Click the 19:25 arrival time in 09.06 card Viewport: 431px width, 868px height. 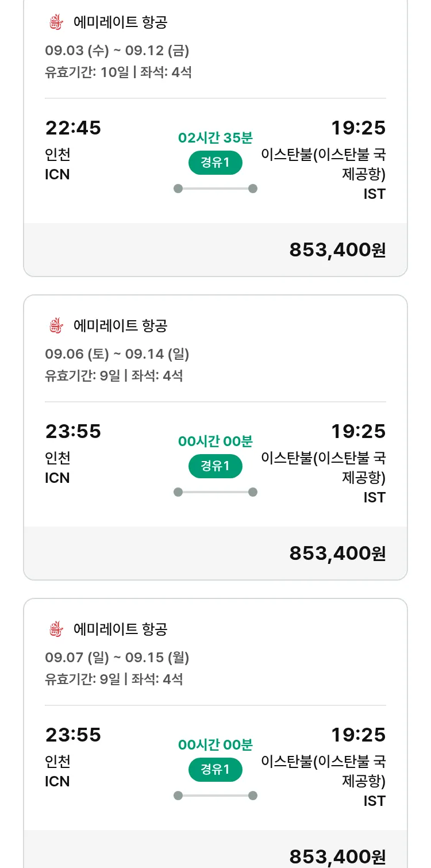coord(358,432)
